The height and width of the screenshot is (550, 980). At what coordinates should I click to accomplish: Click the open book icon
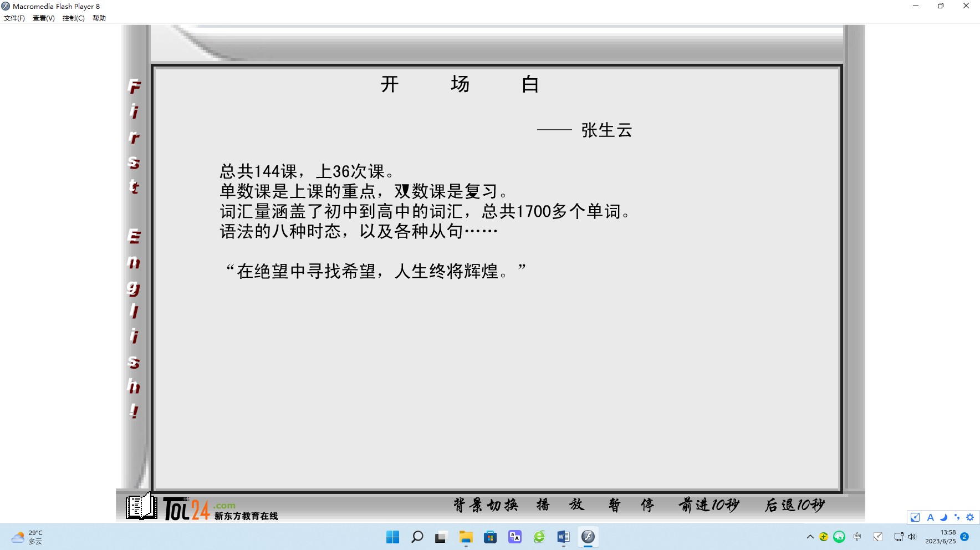tap(141, 506)
